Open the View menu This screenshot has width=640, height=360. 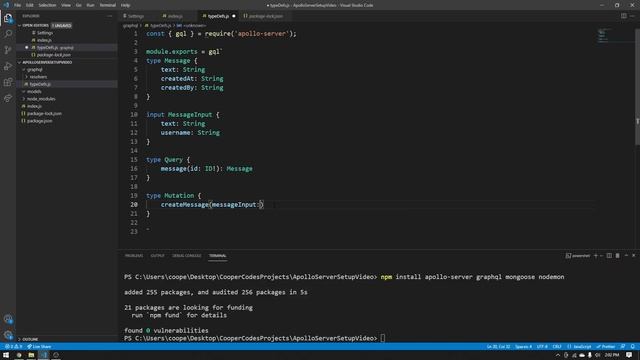[x=66, y=5]
